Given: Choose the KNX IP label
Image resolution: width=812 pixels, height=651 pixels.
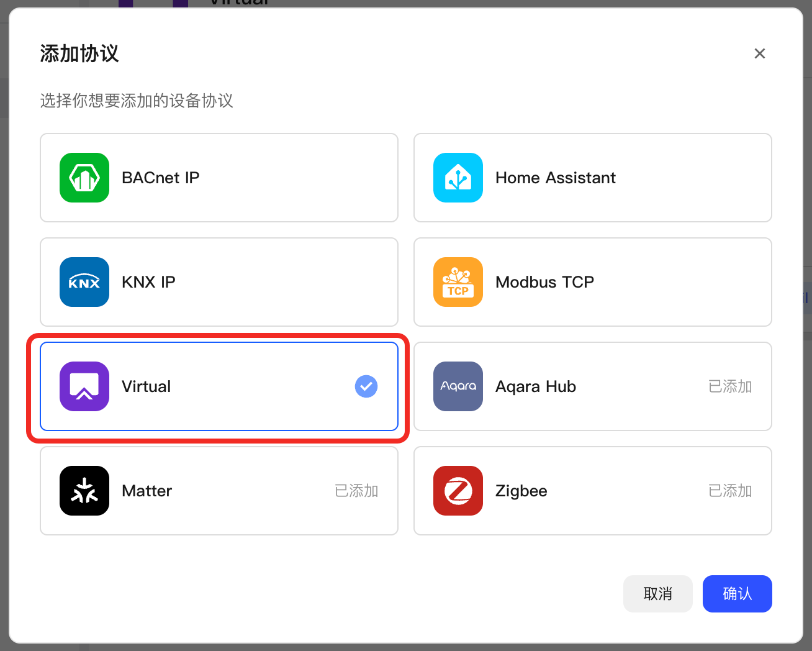Looking at the screenshot, I should [148, 282].
